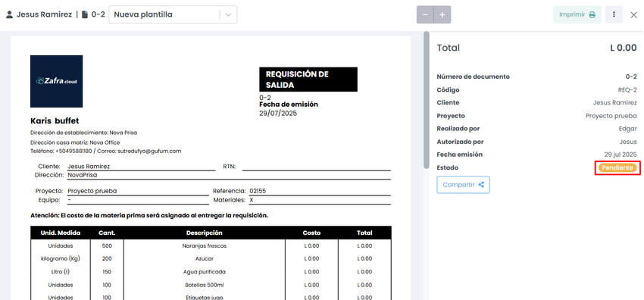This screenshot has width=644, height=300.
Task: Click the Total amount L 0.00
Action: (623, 48)
